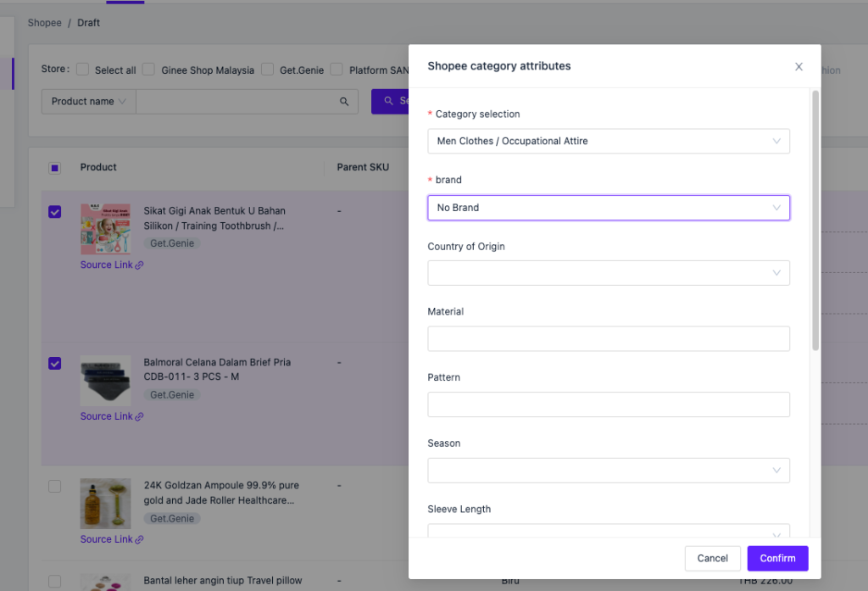Click the Get.Genie tag under Balmoral Celana
868x591 pixels.
click(x=172, y=395)
